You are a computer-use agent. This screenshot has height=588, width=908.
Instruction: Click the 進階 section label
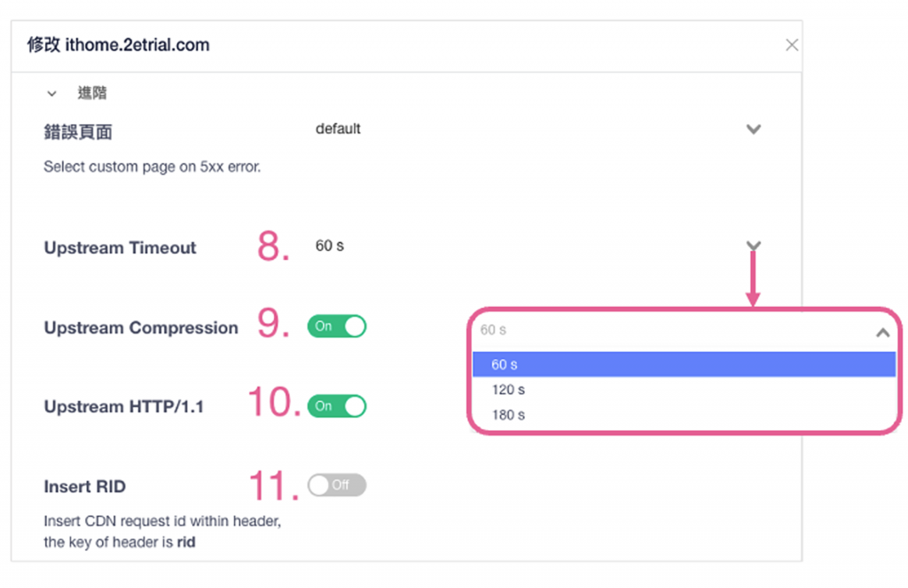92,93
